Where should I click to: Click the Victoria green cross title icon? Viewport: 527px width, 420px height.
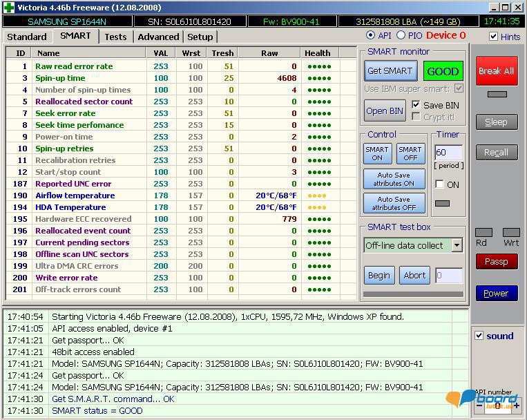(8, 8)
